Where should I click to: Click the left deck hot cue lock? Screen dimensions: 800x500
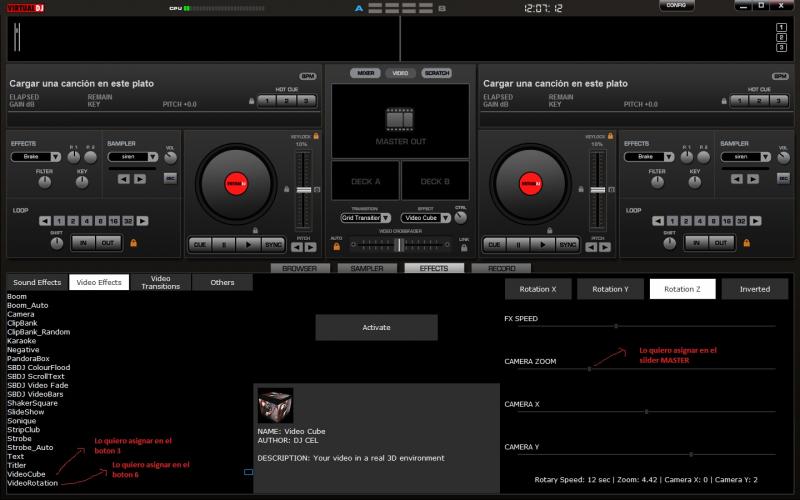click(x=253, y=100)
